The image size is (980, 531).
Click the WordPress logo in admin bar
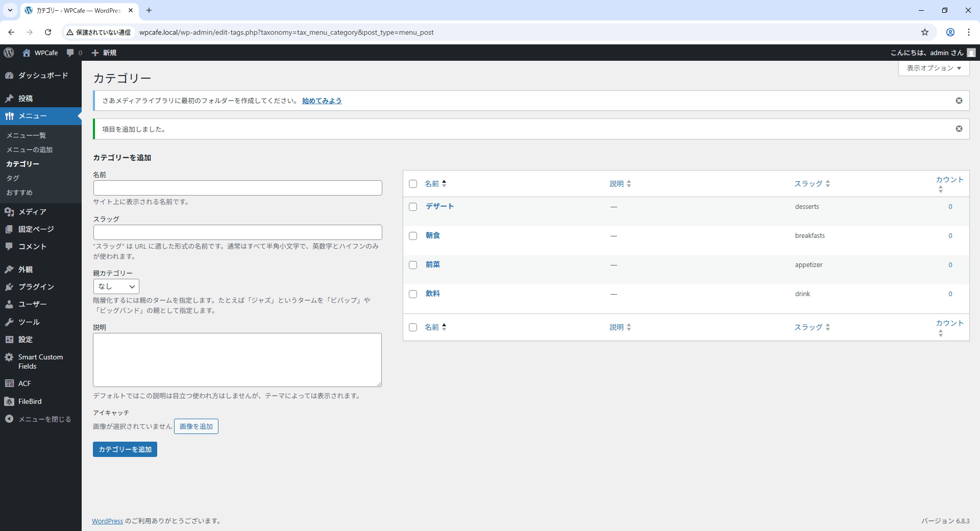(x=9, y=53)
